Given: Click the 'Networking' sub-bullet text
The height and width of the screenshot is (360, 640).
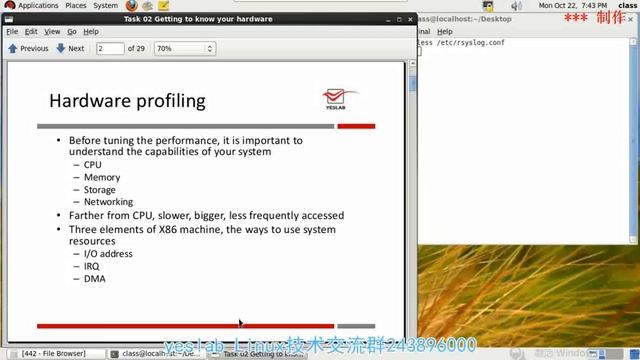Looking at the screenshot, I should tap(108, 202).
